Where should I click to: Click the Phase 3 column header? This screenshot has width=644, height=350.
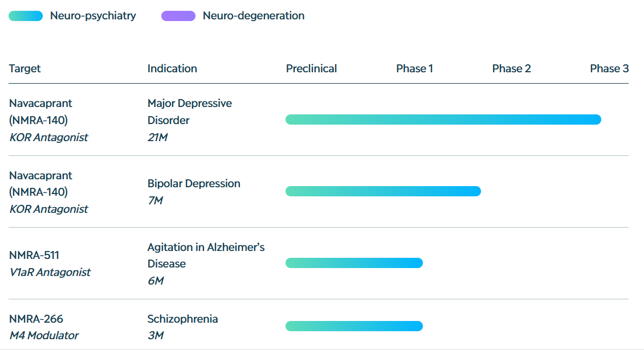[609, 69]
